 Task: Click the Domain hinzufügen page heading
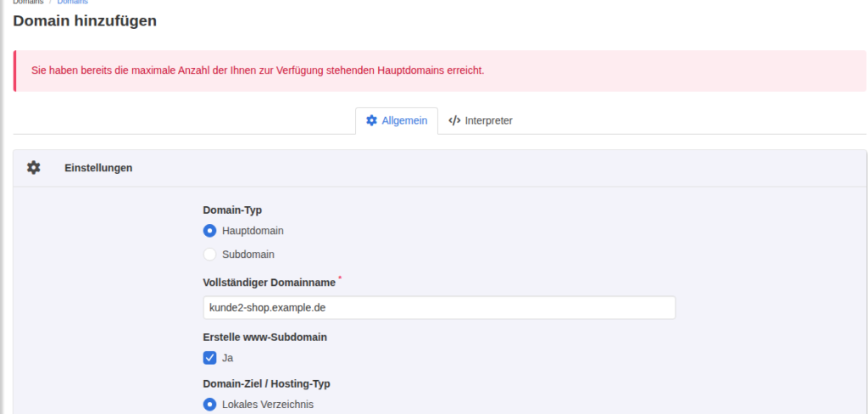pos(85,21)
